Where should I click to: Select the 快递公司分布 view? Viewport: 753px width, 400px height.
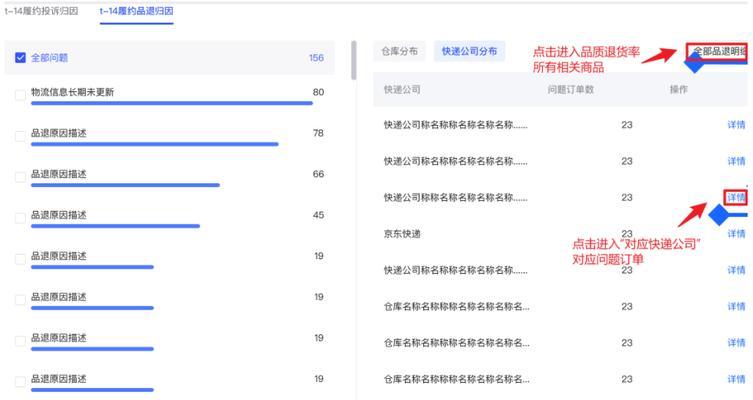pos(473,51)
